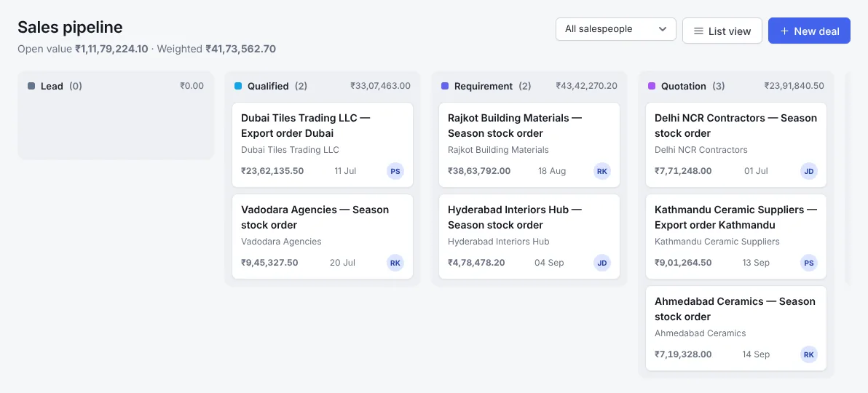Click the RK avatar on Ahmedabad Ceramics card
Image resolution: width=868 pixels, height=393 pixels.
pos(809,355)
